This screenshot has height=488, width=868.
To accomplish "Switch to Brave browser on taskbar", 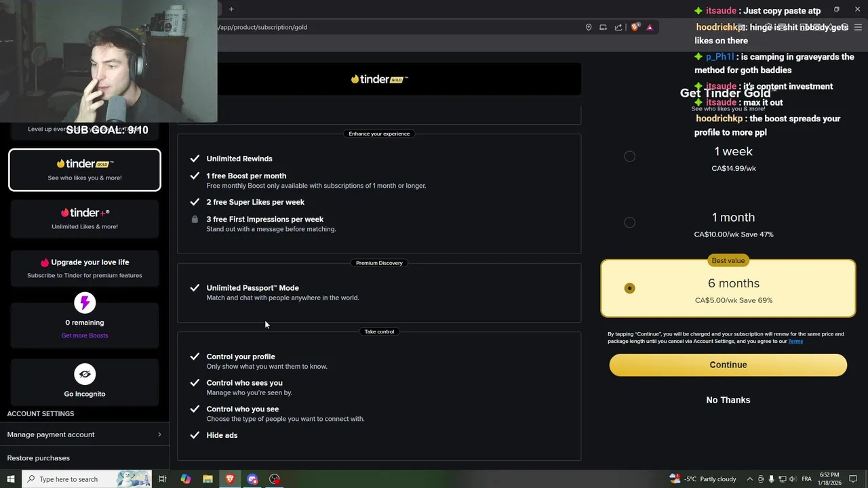I will [x=230, y=479].
